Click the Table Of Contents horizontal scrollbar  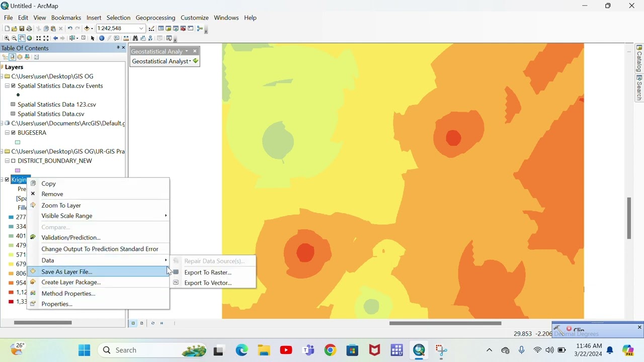pos(43,323)
